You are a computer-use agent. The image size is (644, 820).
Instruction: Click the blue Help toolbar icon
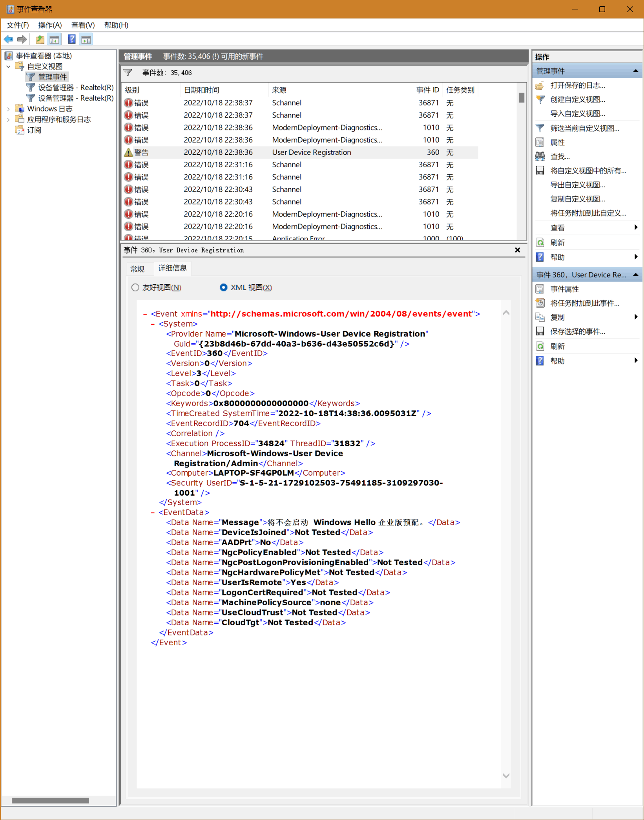point(71,39)
